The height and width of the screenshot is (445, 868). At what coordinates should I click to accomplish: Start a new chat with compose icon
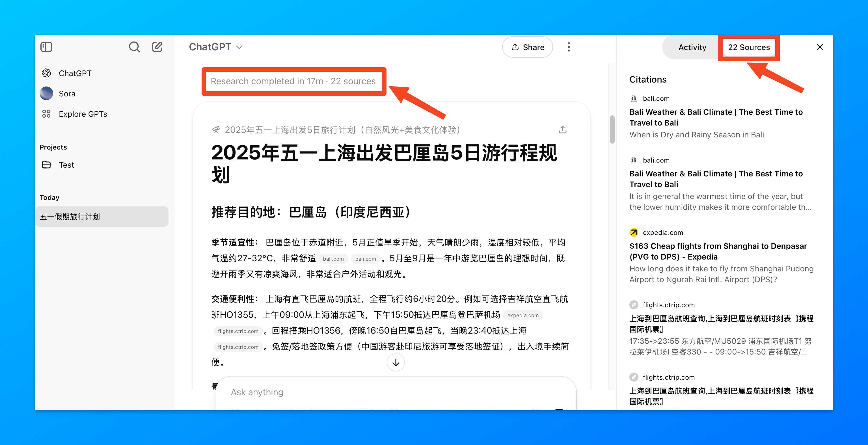[157, 47]
